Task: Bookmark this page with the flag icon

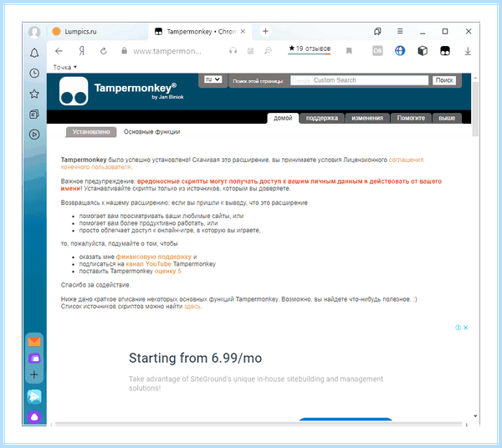Action: (x=349, y=51)
